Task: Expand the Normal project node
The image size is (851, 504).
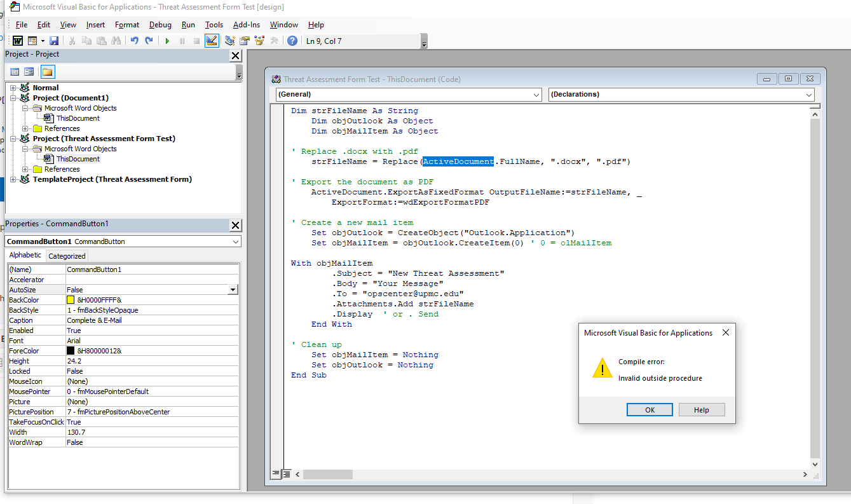Action: 13,88
